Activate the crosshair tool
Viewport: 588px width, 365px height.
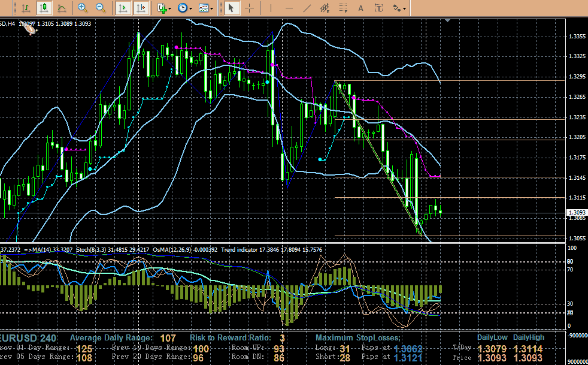(249, 8)
